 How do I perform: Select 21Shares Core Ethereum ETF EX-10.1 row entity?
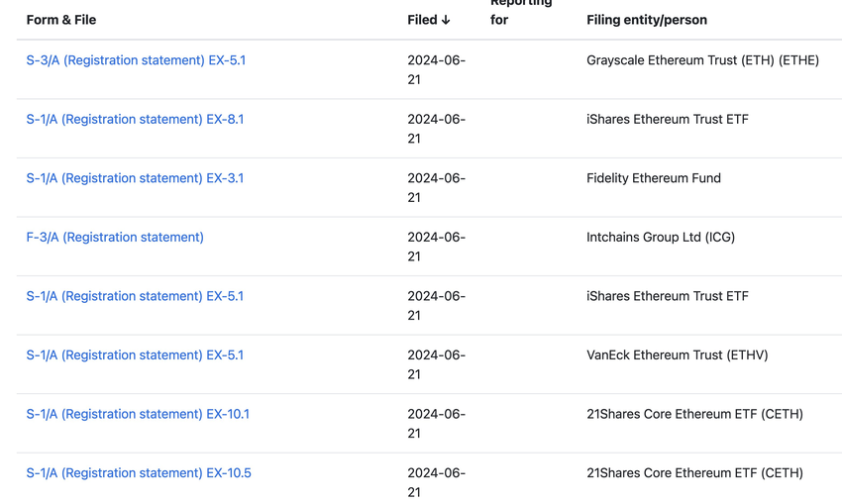pos(694,414)
